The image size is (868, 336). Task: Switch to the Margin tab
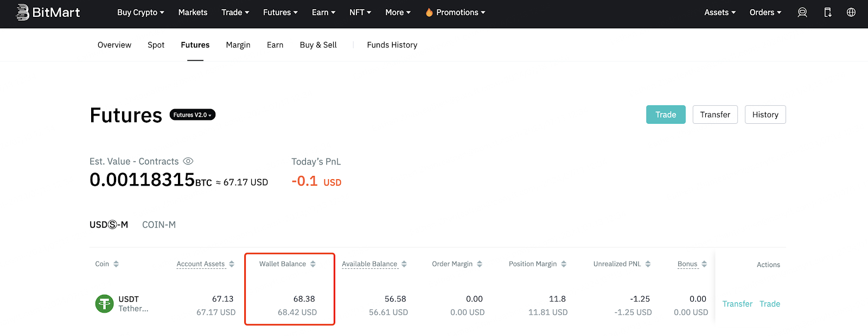238,45
